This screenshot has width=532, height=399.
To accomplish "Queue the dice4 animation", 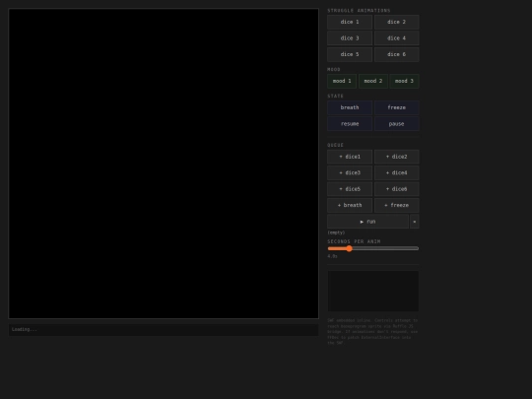I will click(396, 173).
